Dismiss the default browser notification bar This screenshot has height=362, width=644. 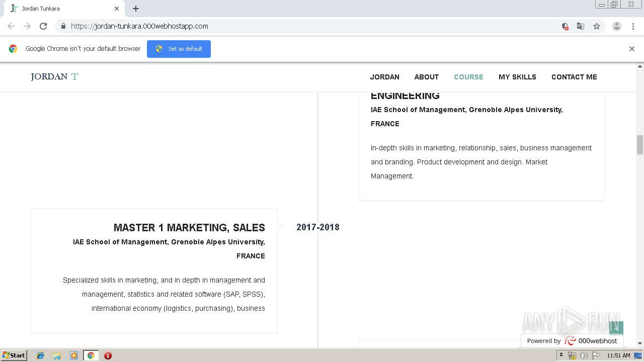[631, 49]
